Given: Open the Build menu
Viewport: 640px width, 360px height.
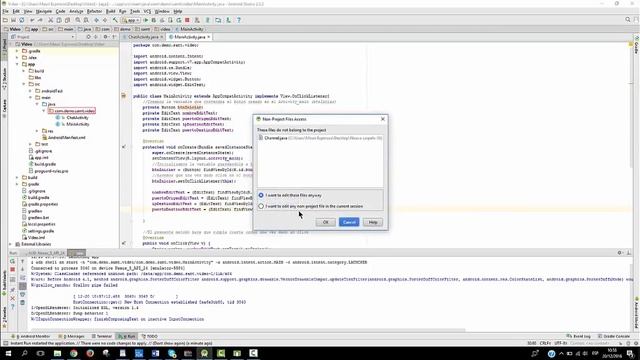Looking at the screenshot, I should pyautogui.click(x=111, y=11).
